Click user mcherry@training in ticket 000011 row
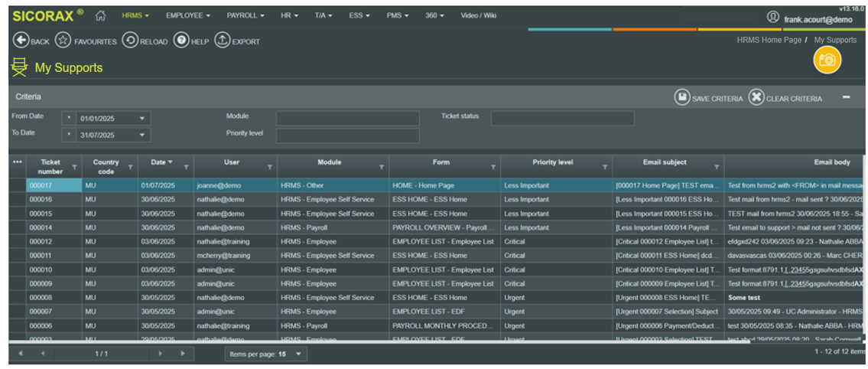 (x=236, y=256)
